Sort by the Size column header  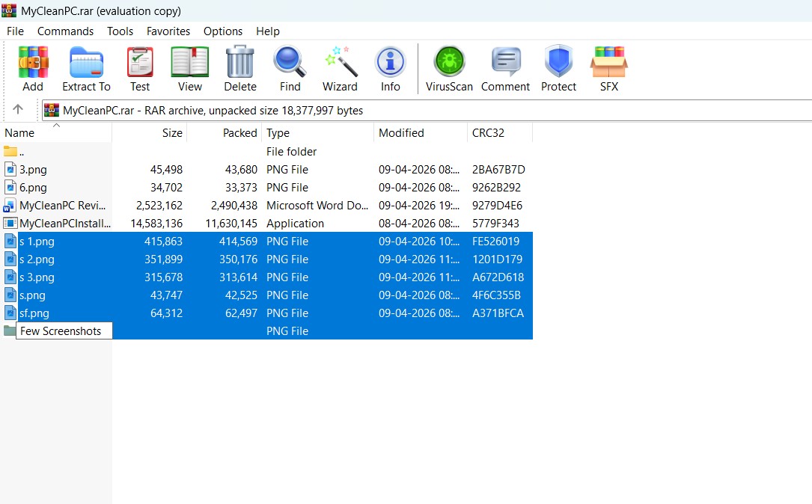tap(149, 133)
